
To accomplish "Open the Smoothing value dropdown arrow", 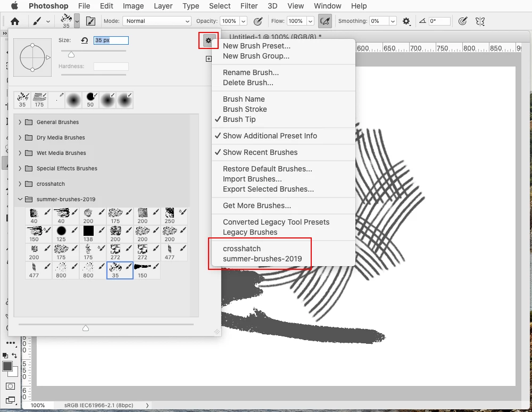I will pos(393,21).
